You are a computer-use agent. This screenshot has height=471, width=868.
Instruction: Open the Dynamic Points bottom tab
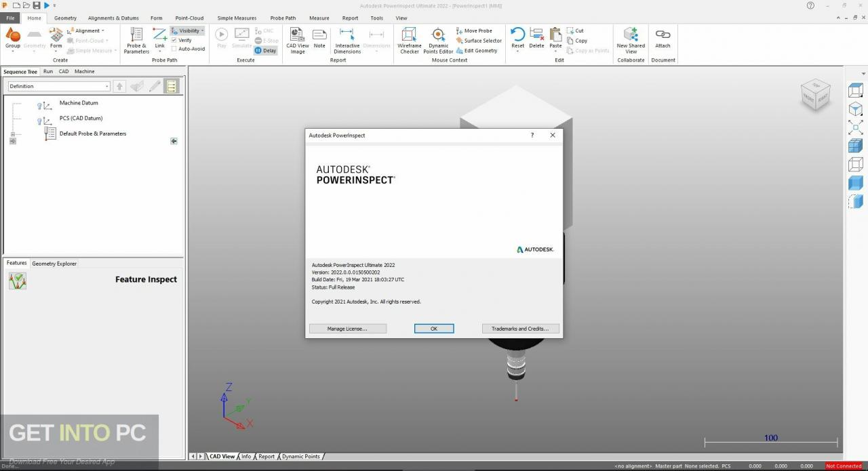click(x=300, y=457)
